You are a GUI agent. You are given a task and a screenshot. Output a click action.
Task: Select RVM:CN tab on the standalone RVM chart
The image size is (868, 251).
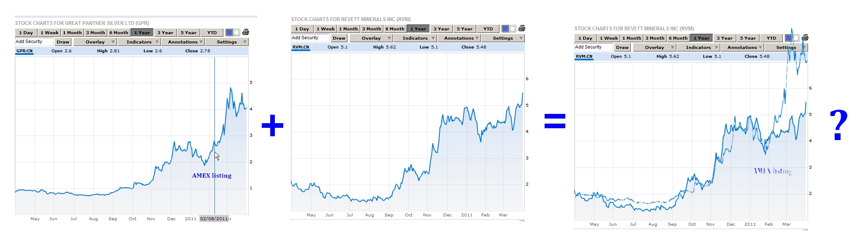tap(301, 47)
